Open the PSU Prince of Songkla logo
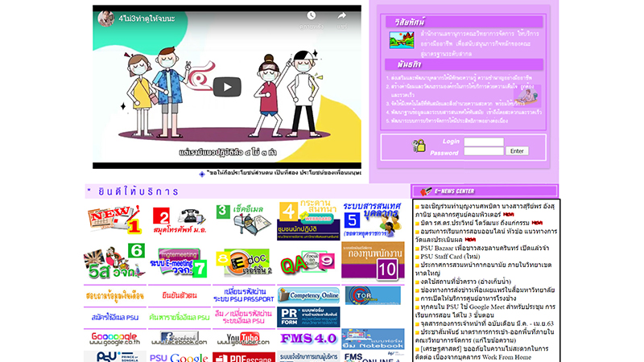Screen dimensions: 644x362 pos(115,356)
